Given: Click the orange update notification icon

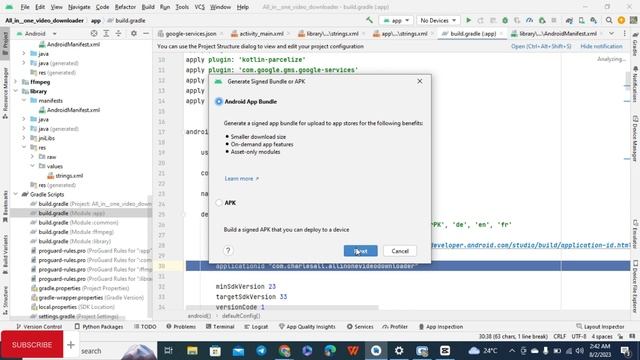Looking at the screenshot, I should pos(621,20).
